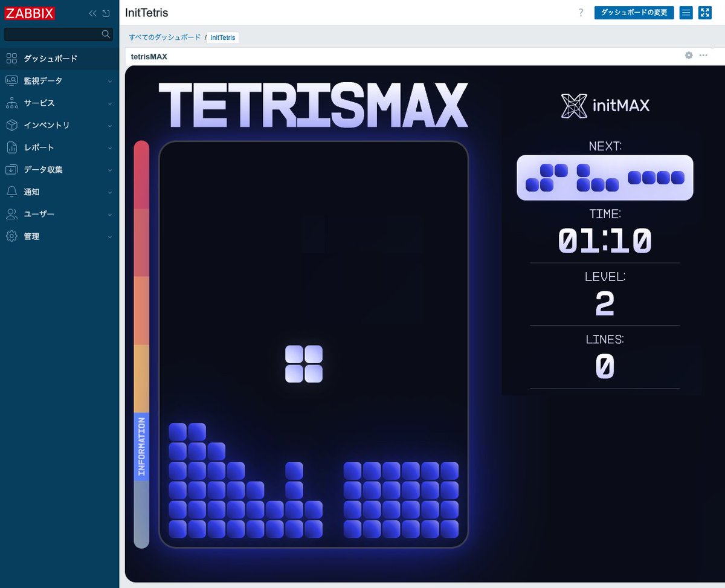
Task: Click the initMAX logo
Action: [x=605, y=106]
